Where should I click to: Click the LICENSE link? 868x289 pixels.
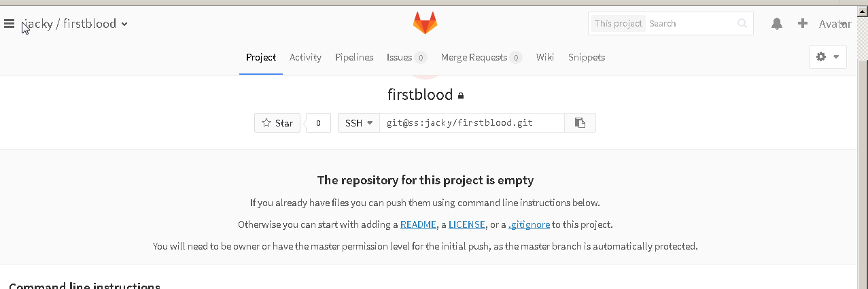467,224
